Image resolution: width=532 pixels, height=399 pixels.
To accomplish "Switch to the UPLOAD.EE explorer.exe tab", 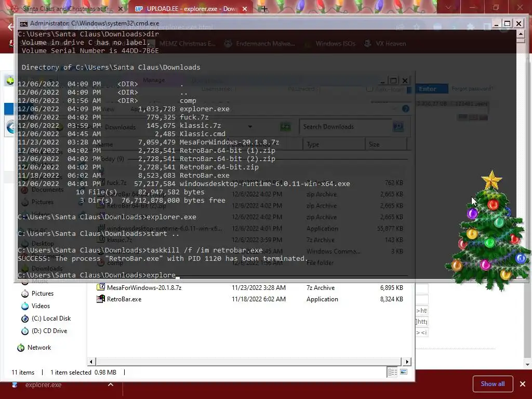I will point(192,9).
